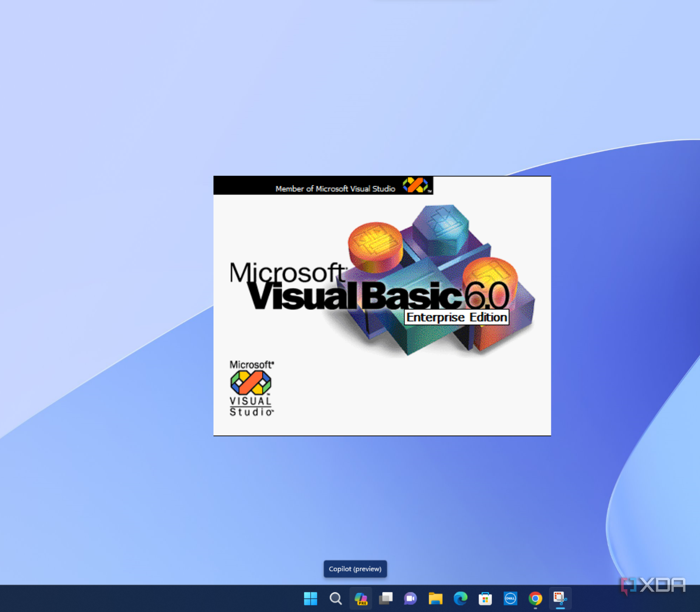700x612 pixels.
Task: Open the Teams Chat taskbar icon
Action: click(x=410, y=598)
